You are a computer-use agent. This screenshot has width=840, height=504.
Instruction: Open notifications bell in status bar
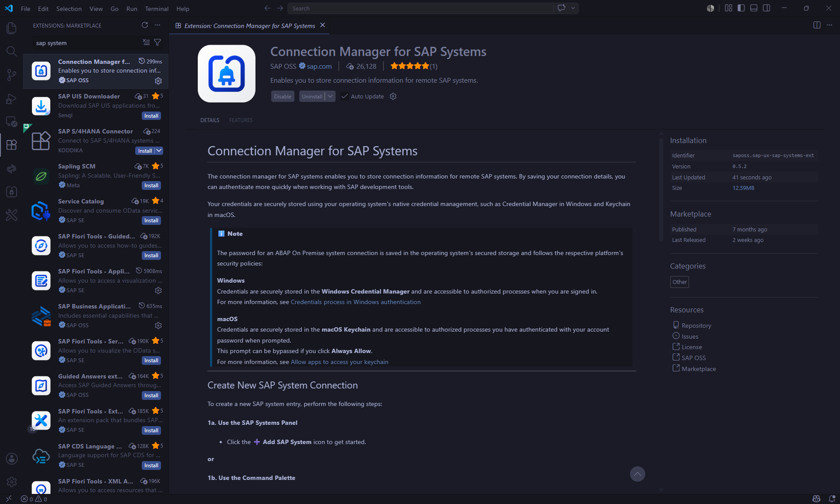point(832,499)
